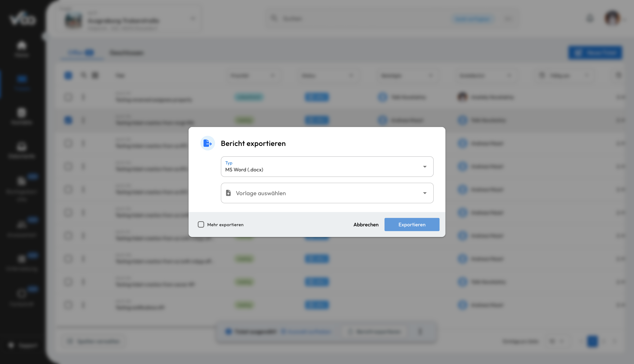Click the notification bell icon in the top bar
Image resolution: width=634 pixels, height=364 pixels.
tap(590, 19)
